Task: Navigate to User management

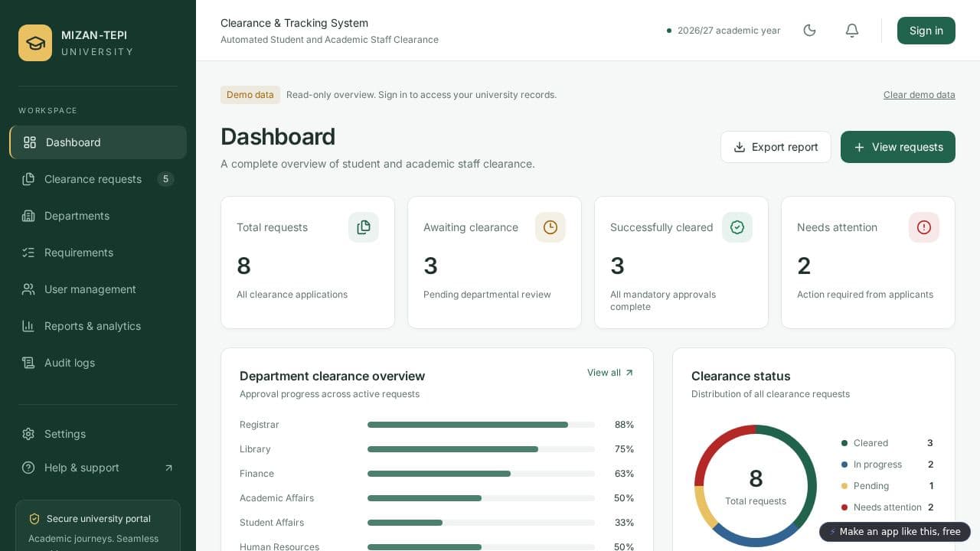Action: pyautogui.click(x=98, y=289)
